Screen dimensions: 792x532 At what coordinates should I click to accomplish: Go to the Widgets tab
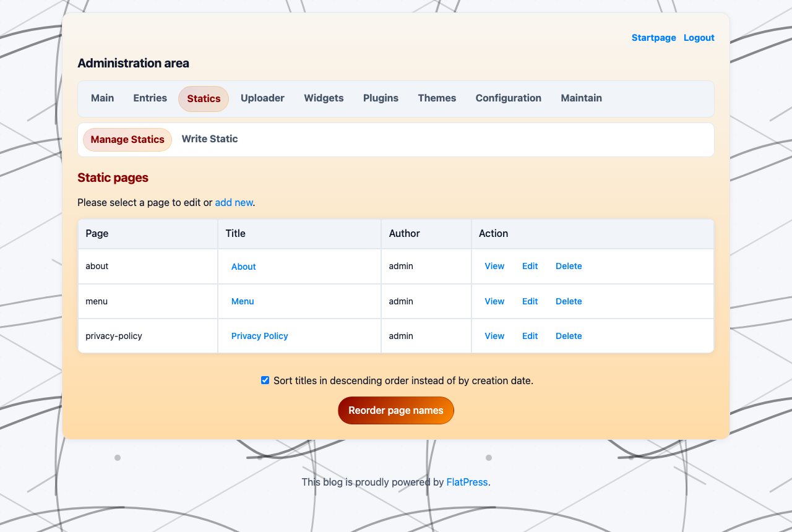coord(324,98)
